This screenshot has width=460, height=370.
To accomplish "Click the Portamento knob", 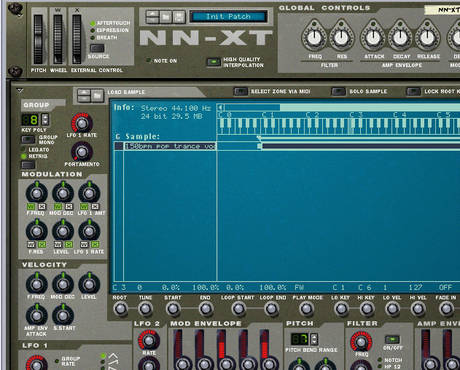I will (82, 152).
